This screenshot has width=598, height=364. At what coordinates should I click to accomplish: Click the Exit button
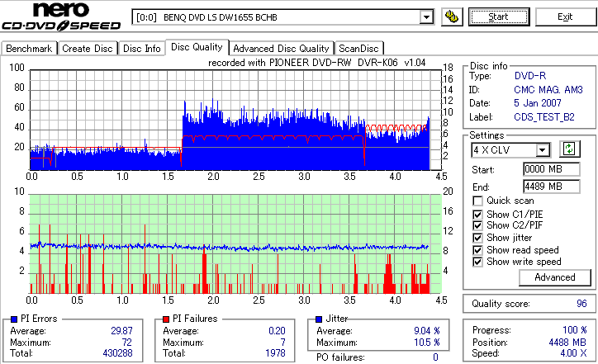click(565, 17)
